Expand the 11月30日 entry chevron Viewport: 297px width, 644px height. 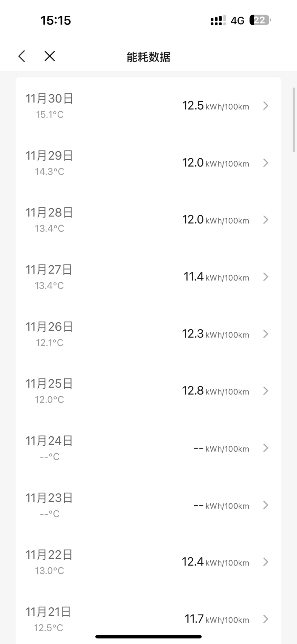pyautogui.click(x=266, y=106)
